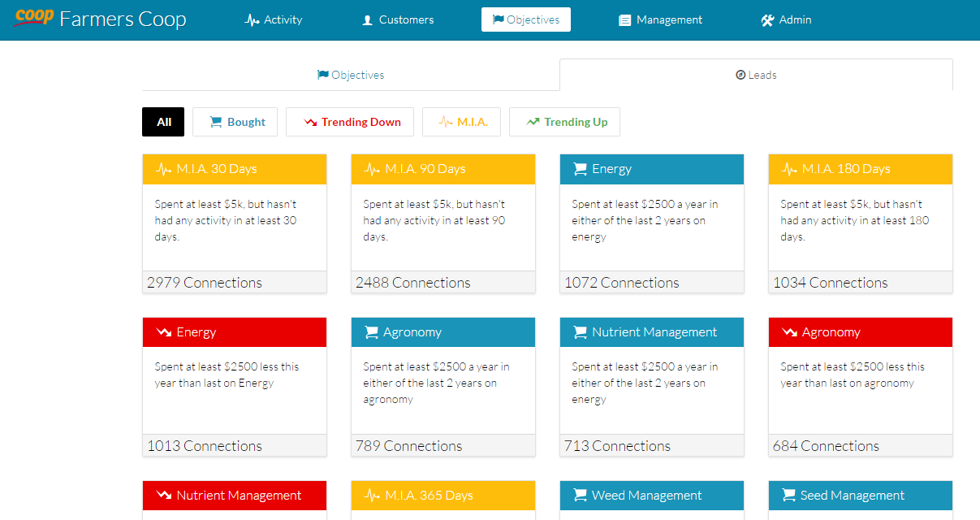This screenshot has width=980, height=520.
Task: Click the cart icon on Nutrient Management card
Action: tap(580, 332)
